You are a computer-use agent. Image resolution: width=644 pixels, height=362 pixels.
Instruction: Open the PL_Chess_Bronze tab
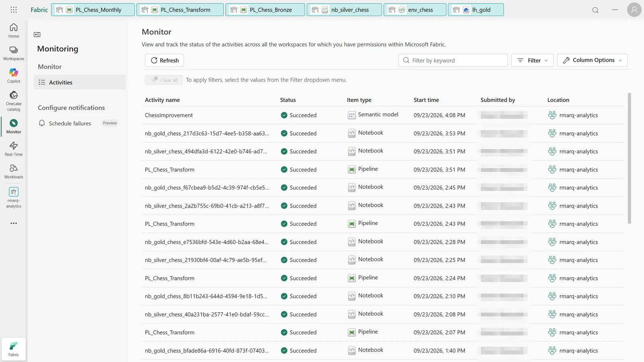(x=265, y=10)
